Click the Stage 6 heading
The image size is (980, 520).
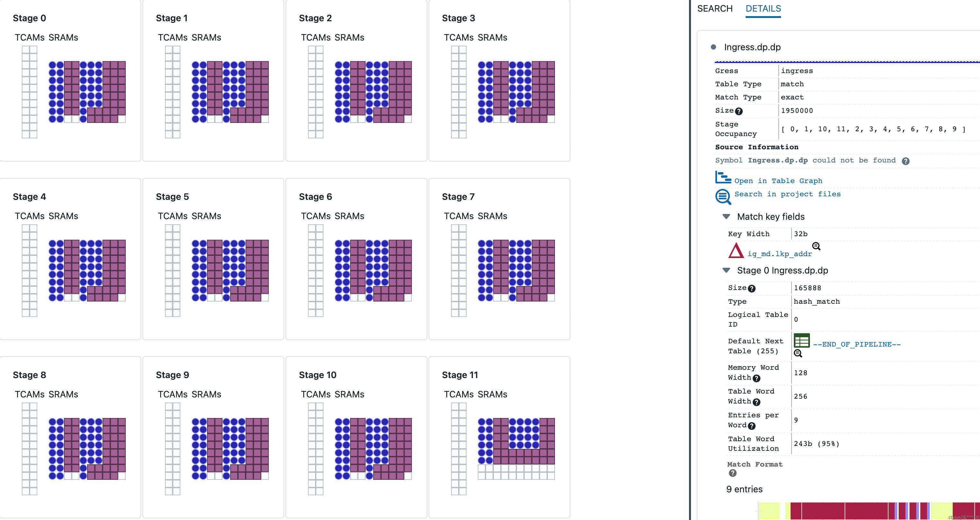click(x=315, y=197)
